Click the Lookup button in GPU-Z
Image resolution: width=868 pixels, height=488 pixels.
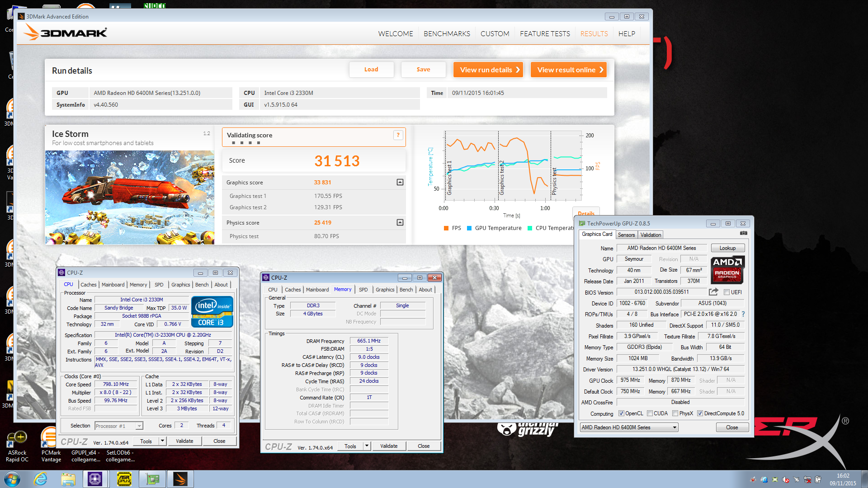coord(727,248)
